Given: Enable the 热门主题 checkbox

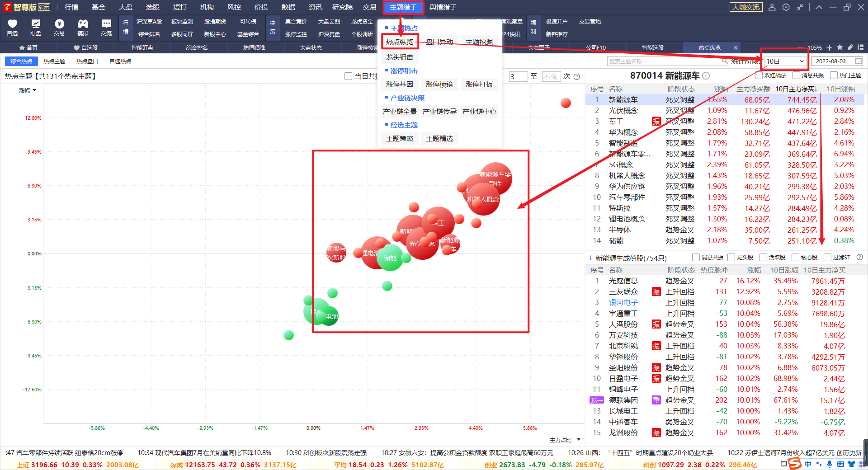Looking at the screenshot, I should coord(834,75).
